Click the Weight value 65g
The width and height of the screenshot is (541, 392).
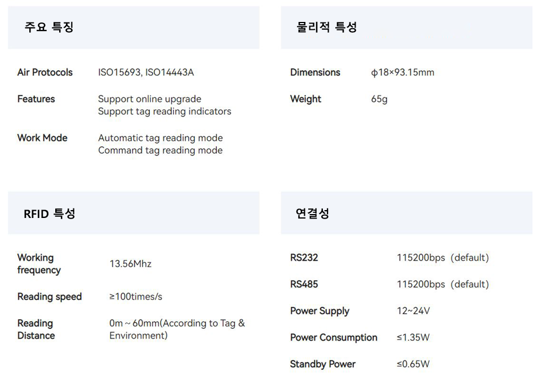[379, 99]
